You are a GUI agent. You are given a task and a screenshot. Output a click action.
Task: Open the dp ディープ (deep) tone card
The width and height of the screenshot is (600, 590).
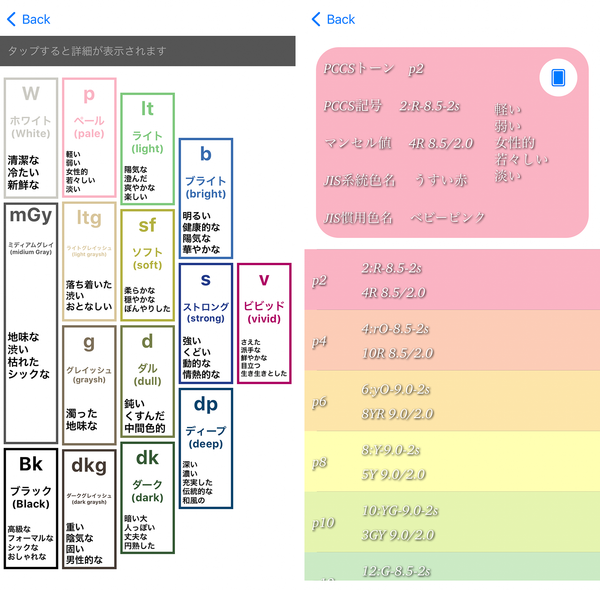[206, 448]
